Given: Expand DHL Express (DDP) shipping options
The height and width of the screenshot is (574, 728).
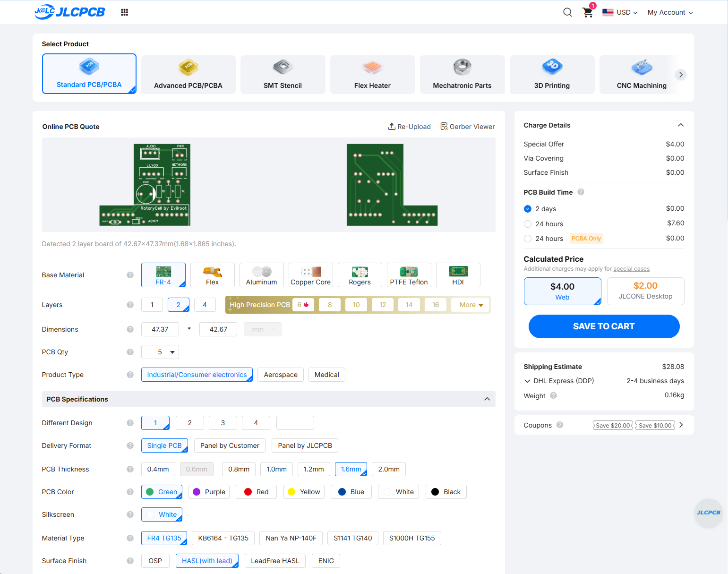Looking at the screenshot, I should (527, 381).
